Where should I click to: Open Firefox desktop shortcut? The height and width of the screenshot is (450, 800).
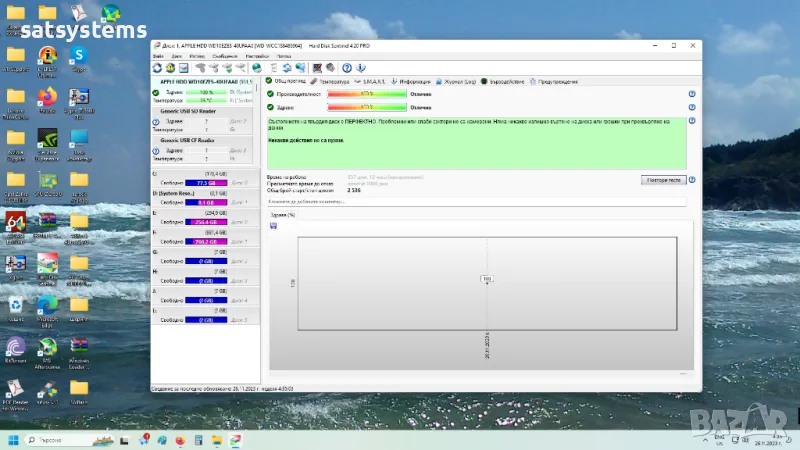pyautogui.click(x=46, y=97)
